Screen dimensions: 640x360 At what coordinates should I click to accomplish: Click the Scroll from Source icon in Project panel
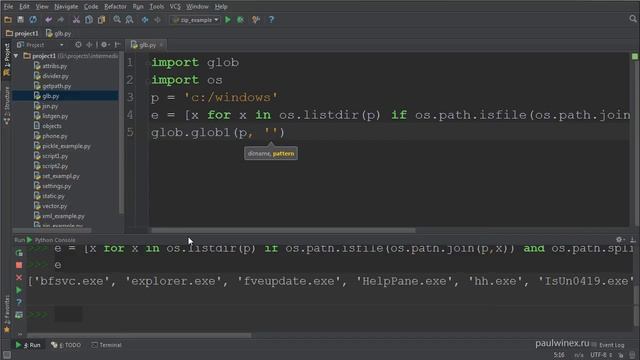tap(78, 45)
